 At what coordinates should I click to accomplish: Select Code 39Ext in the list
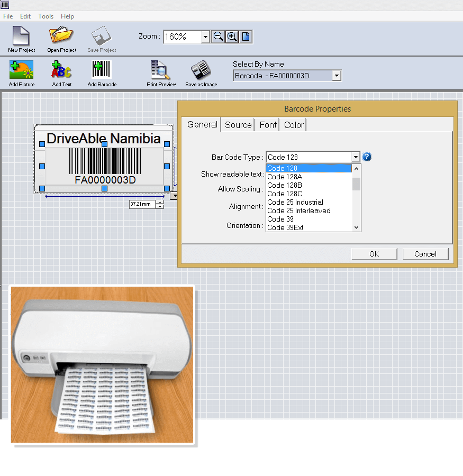pos(308,227)
